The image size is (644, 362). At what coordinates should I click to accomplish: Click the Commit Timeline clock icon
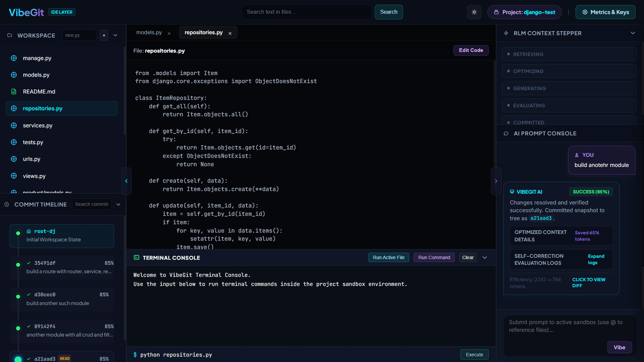click(x=7, y=204)
